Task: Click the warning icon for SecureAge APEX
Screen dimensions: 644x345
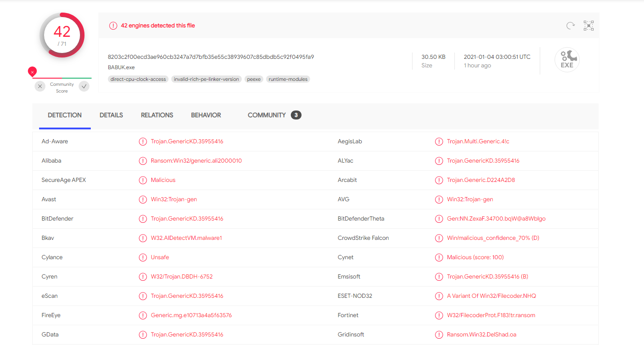Action: point(143,180)
